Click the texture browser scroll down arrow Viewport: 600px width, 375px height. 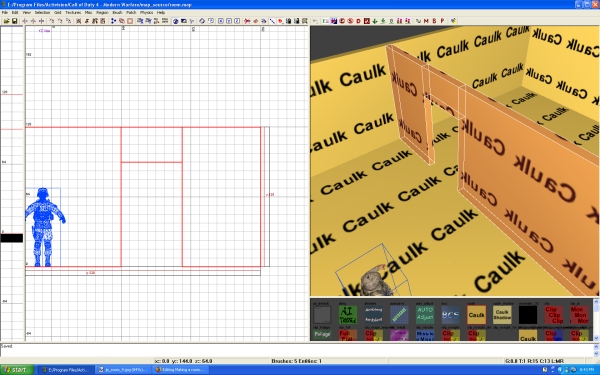596,338
